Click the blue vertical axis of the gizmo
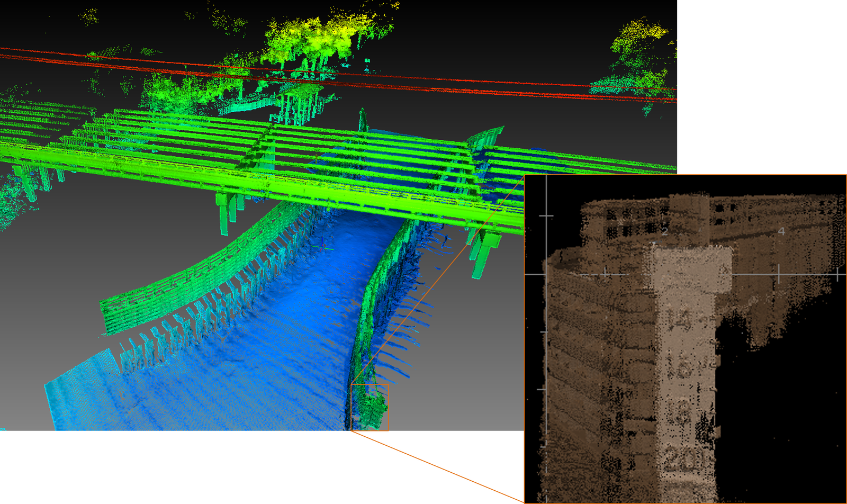Screen dimensions: 847x504 click(322, 239)
